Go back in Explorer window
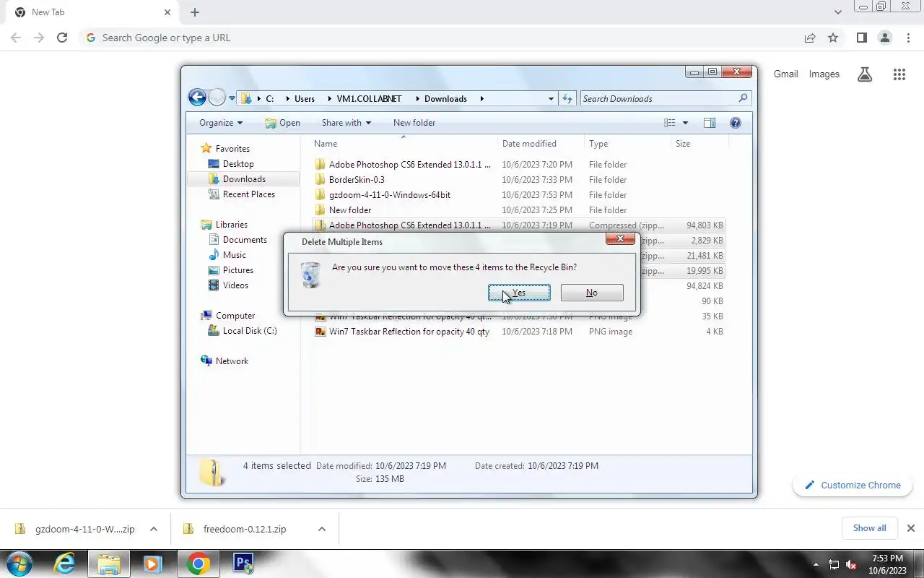Viewport: 924px width, 578px height. 197,98
